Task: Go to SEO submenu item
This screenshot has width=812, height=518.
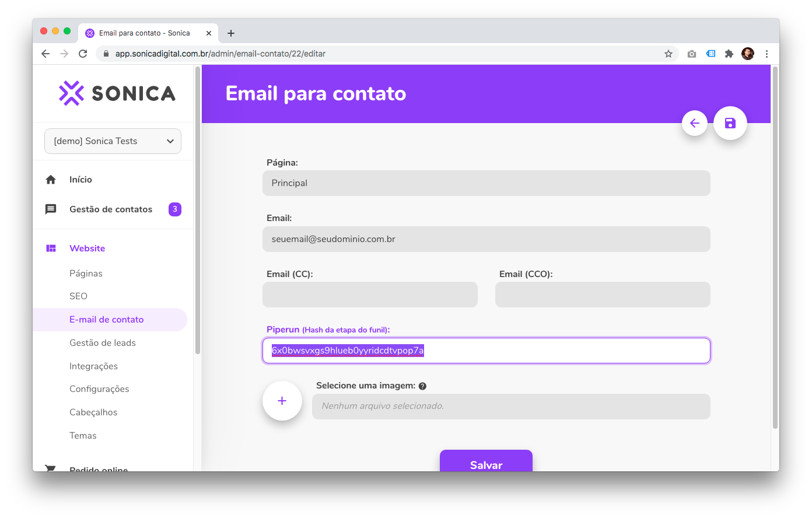Action: (x=78, y=296)
